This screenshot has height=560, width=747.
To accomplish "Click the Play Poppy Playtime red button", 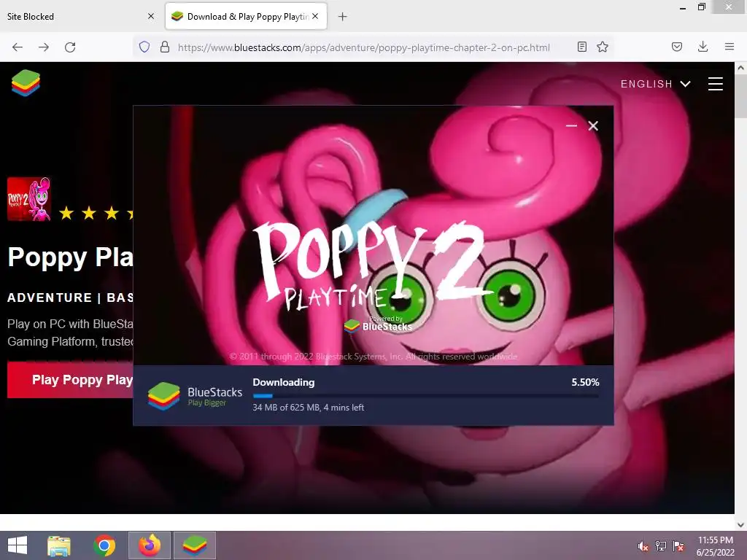I will (70, 379).
